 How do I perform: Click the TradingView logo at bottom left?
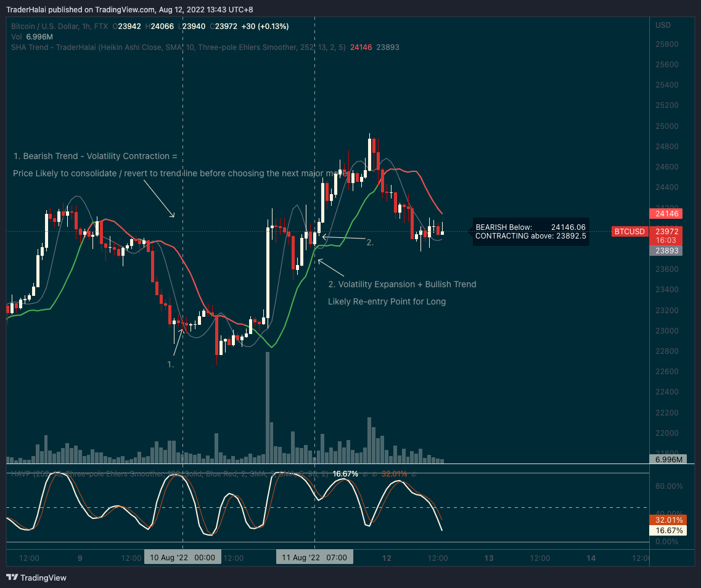(36, 578)
